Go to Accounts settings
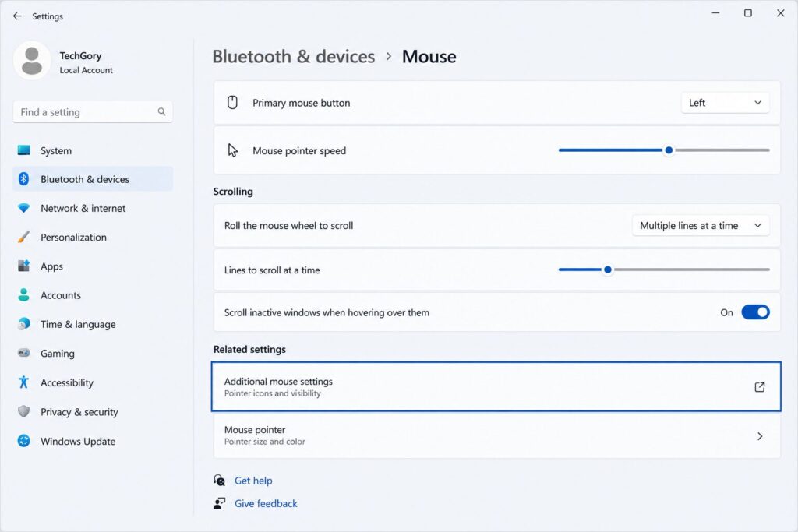Screen dimensions: 798x532 [93, 295]
